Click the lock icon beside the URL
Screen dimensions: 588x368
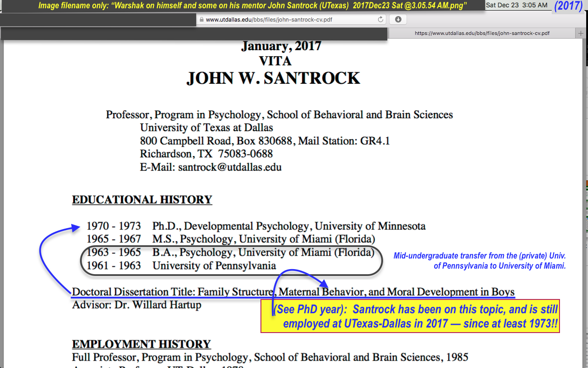point(201,20)
